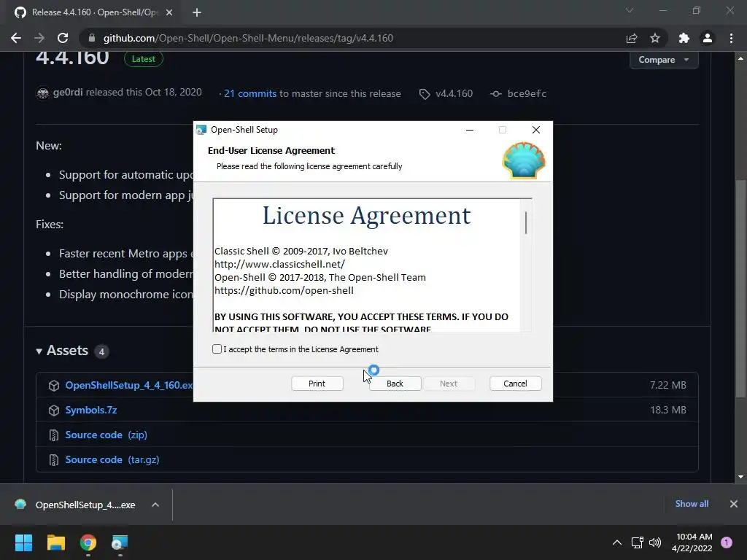
Task: Click the tag icon beside v4.4.160
Action: [424, 94]
